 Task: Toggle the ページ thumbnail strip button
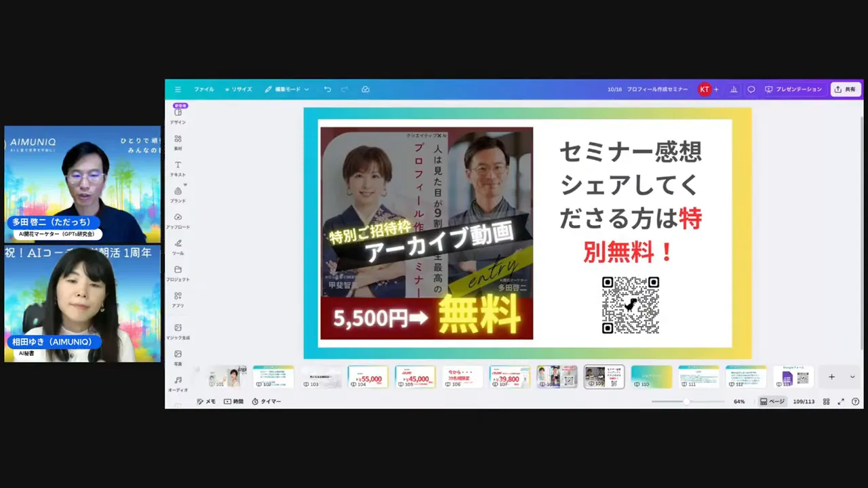pos(772,401)
